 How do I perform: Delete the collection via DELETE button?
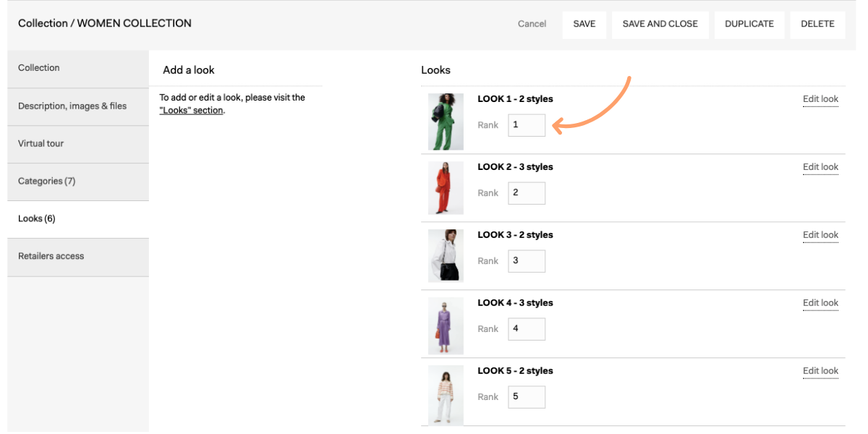pos(817,24)
